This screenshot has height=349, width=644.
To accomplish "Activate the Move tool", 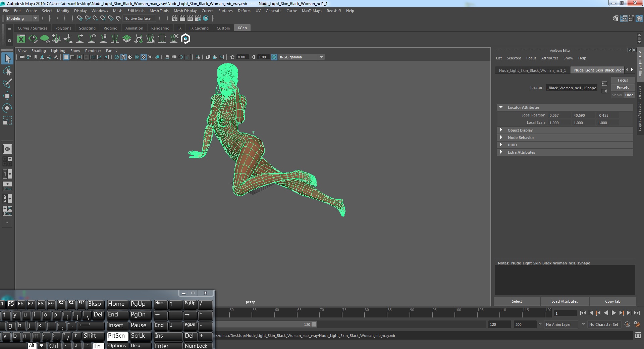I will point(7,96).
